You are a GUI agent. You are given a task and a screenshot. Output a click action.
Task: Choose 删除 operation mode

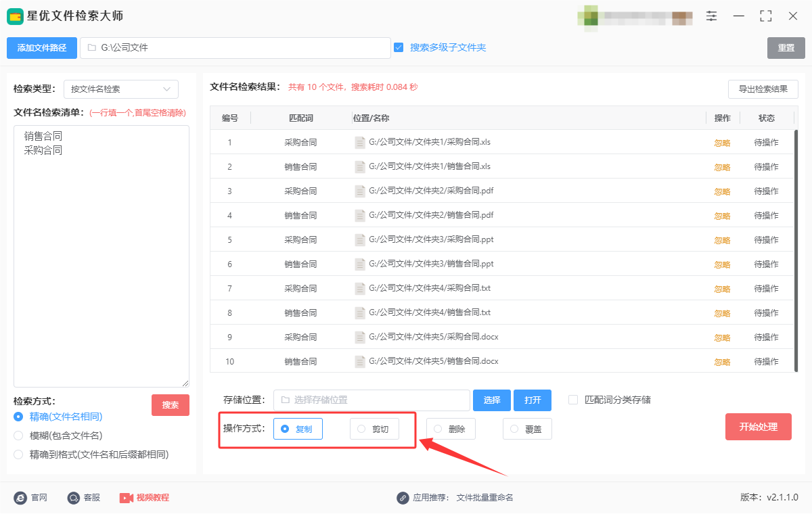[x=451, y=429]
